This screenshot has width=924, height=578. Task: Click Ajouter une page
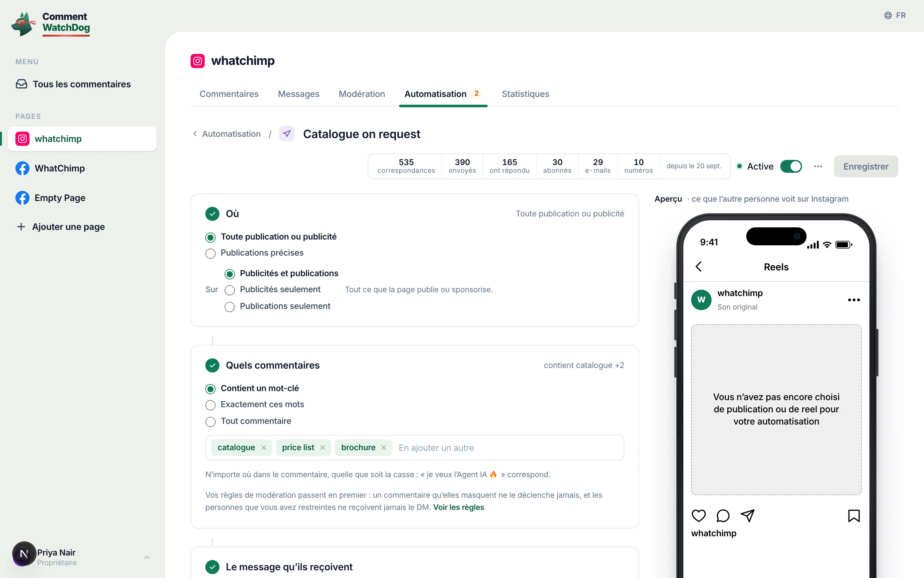click(68, 227)
